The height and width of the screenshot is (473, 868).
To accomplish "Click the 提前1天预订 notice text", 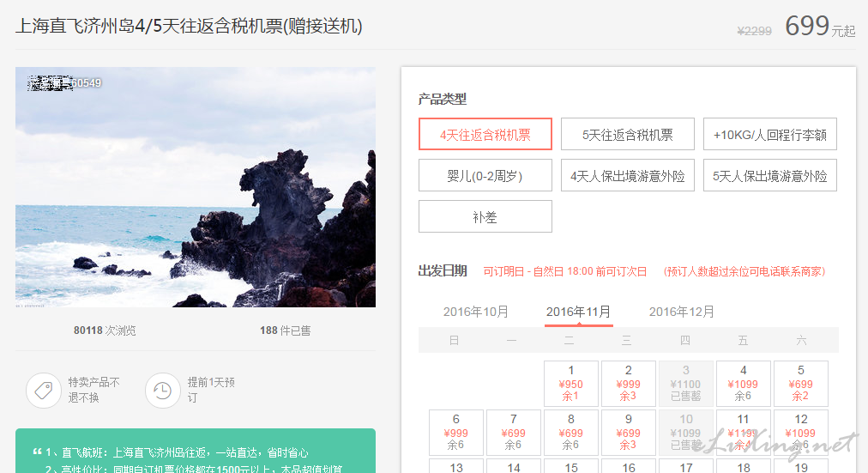I will coord(211,390).
